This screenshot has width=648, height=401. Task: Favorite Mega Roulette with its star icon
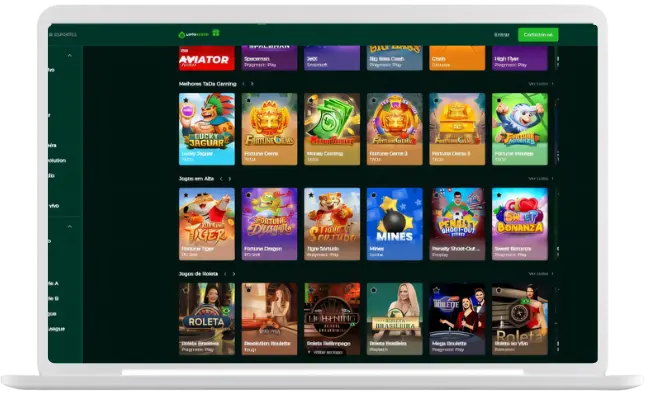coord(436,290)
